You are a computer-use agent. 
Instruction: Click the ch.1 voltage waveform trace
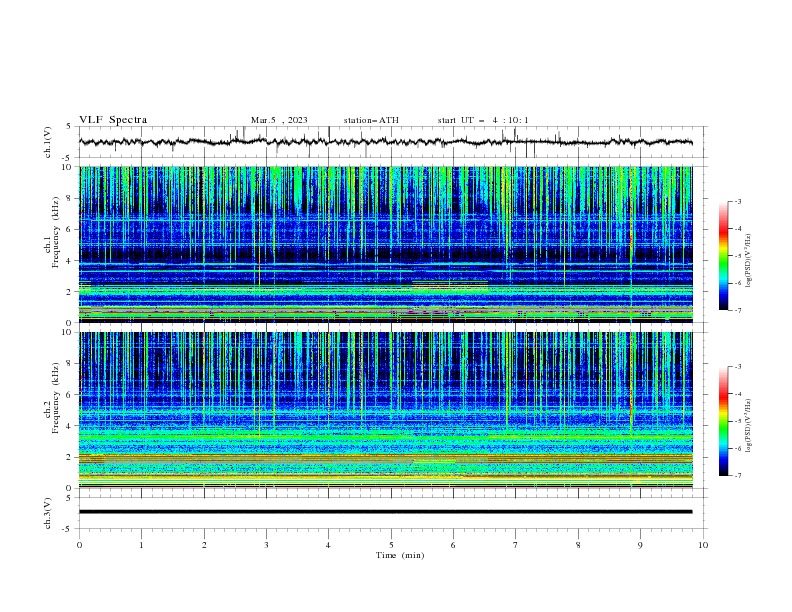click(385, 142)
